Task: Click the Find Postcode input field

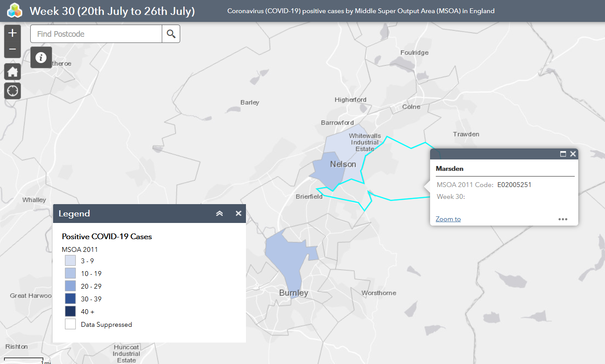Action: [x=96, y=34]
